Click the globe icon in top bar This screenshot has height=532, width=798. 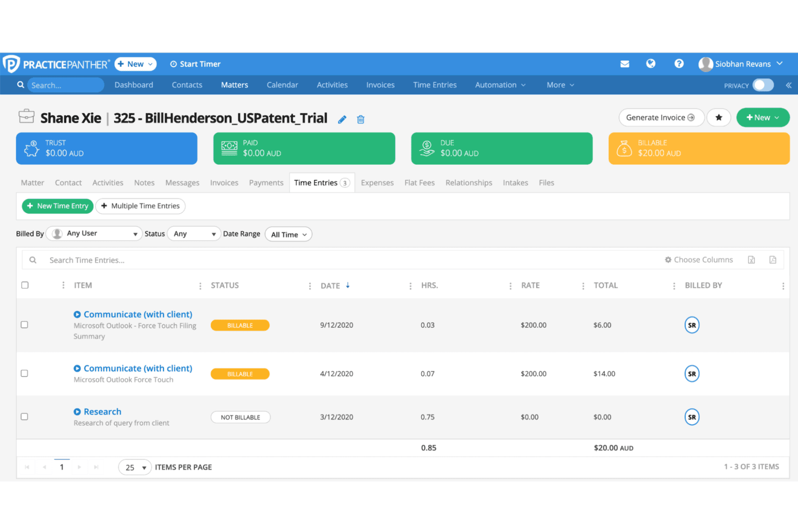coord(651,64)
